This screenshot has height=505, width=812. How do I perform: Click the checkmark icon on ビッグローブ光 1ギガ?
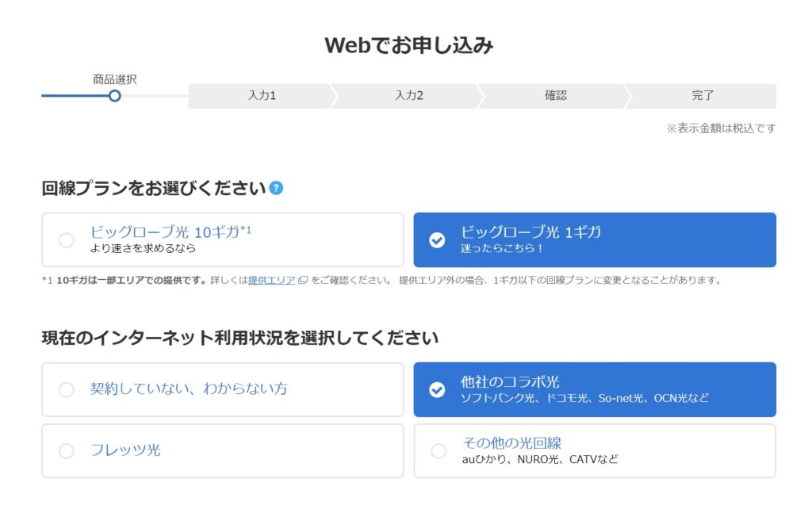tap(437, 240)
